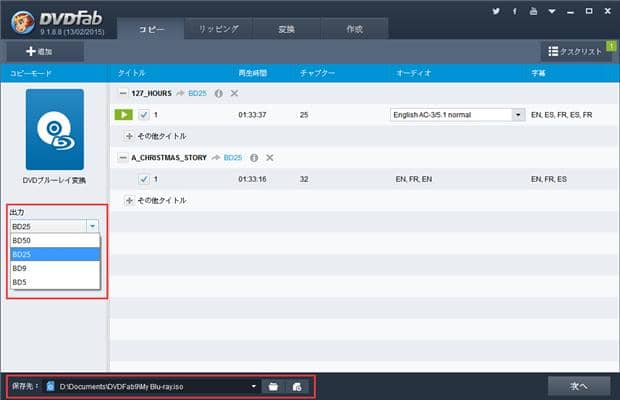This screenshot has width=620, height=400.
Task: Click the 字幕 column header
Action: pyautogui.click(x=538, y=73)
